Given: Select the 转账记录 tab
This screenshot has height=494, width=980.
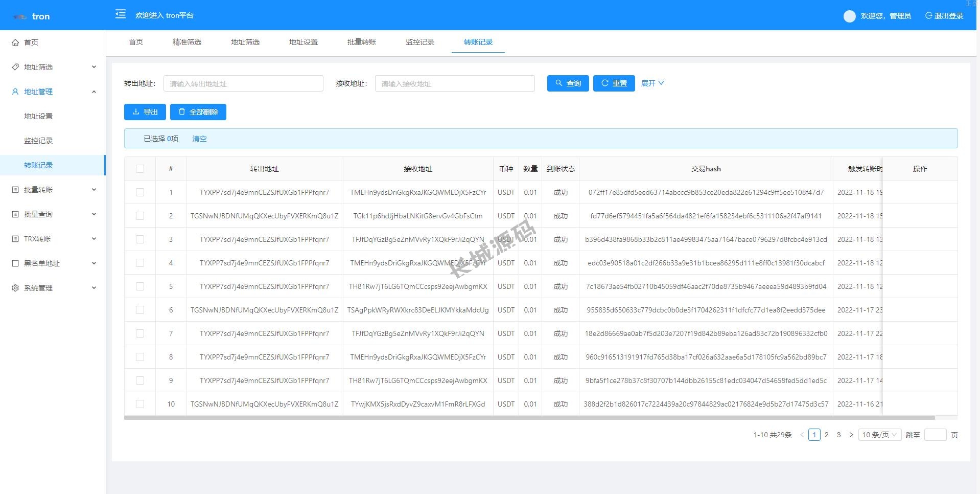Looking at the screenshot, I should pyautogui.click(x=478, y=42).
